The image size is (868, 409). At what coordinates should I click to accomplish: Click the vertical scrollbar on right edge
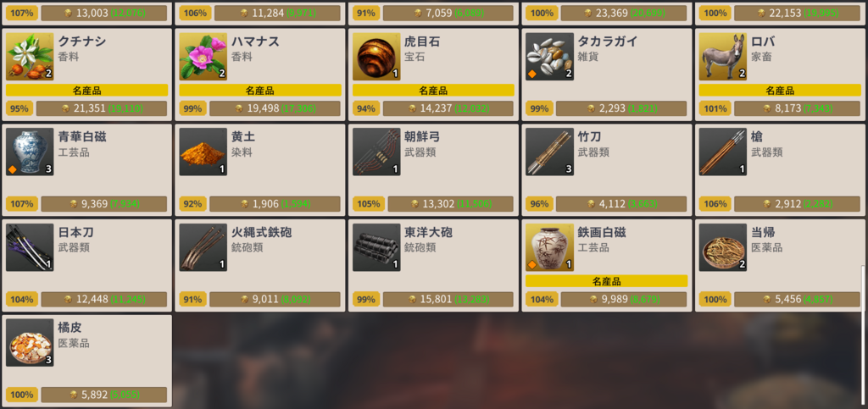[865, 287]
